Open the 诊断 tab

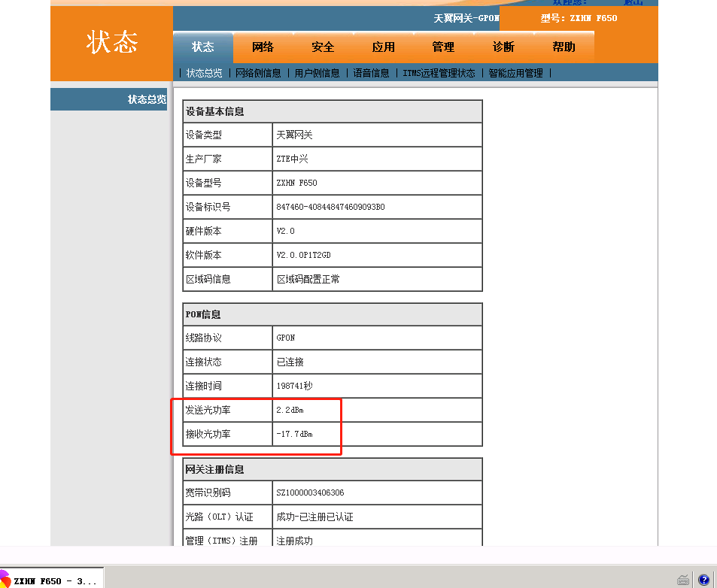(503, 47)
